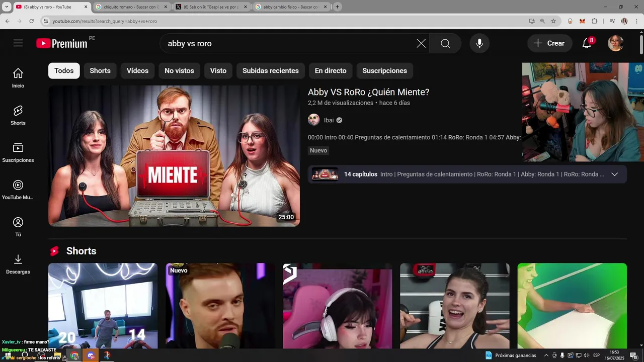Open a new browser tab
644x362 pixels.
coord(337,7)
